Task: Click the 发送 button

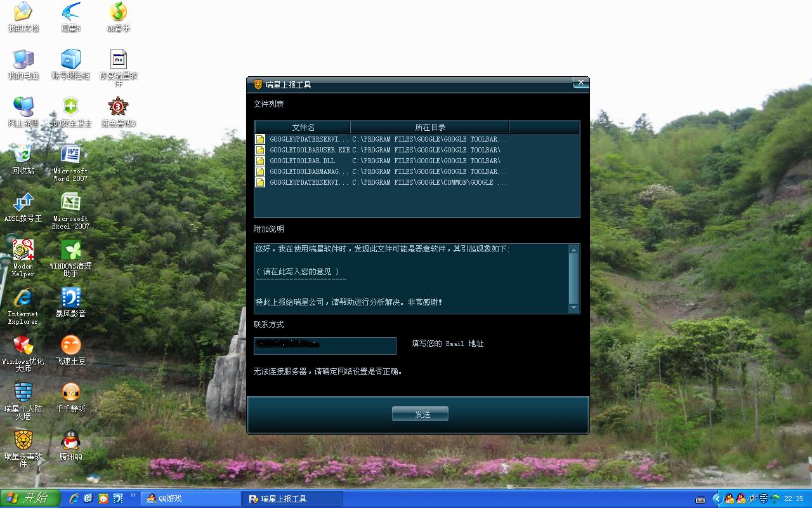Action: [x=420, y=414]
